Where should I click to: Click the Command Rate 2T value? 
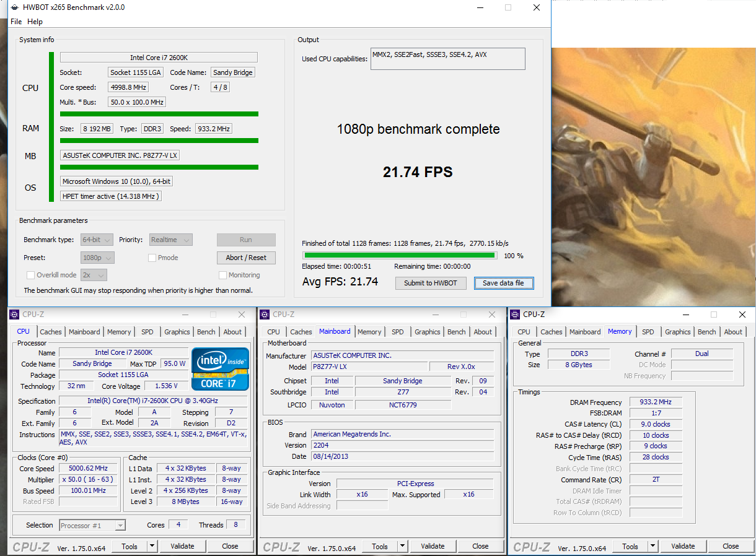656,480
